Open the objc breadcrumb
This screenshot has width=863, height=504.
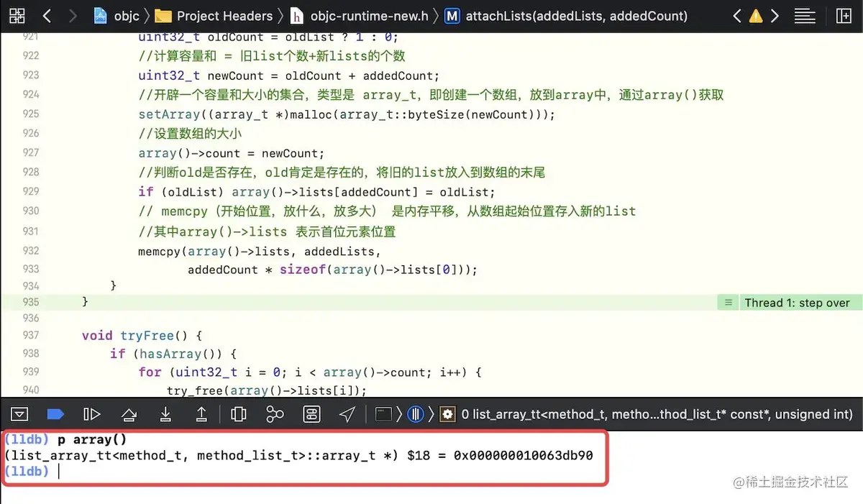[x=127, y=16]
